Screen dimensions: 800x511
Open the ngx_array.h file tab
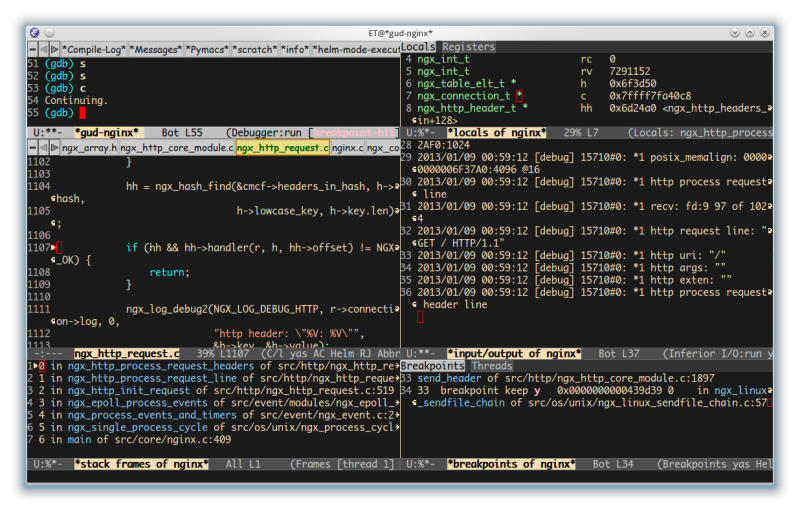click(89, 148)
